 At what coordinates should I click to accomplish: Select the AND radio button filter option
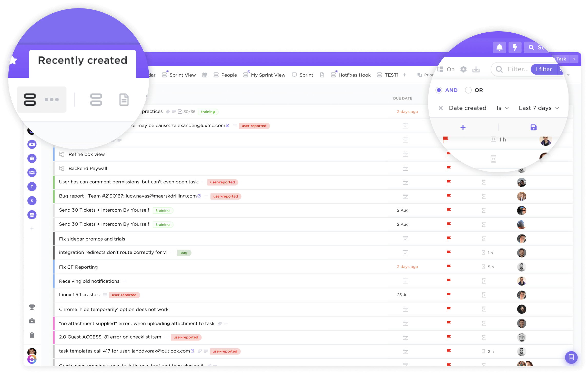point(439,90)
